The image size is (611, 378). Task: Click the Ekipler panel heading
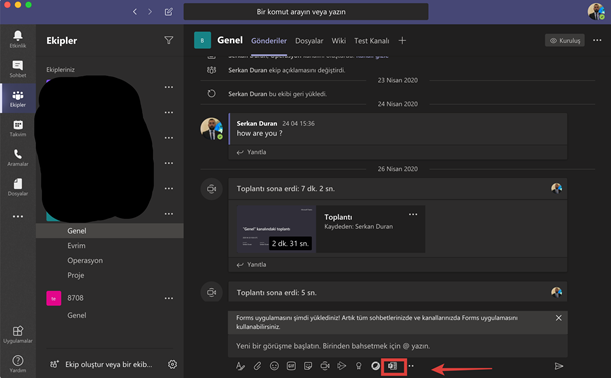coord(62,41)
